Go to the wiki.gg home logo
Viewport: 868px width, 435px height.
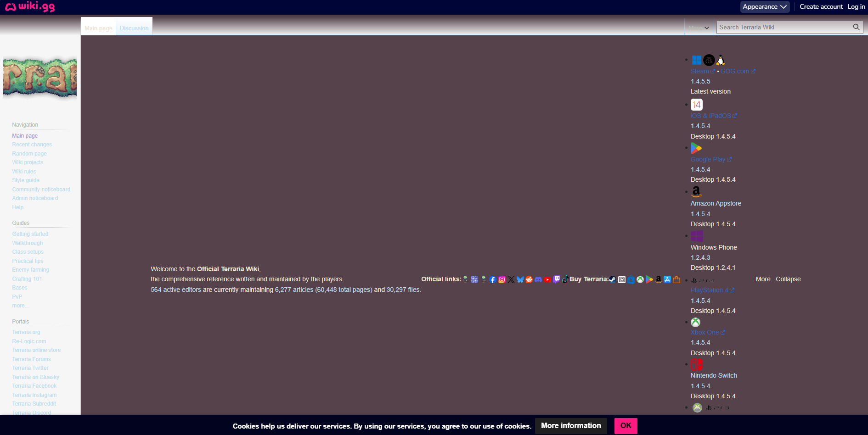pos(30,6)
